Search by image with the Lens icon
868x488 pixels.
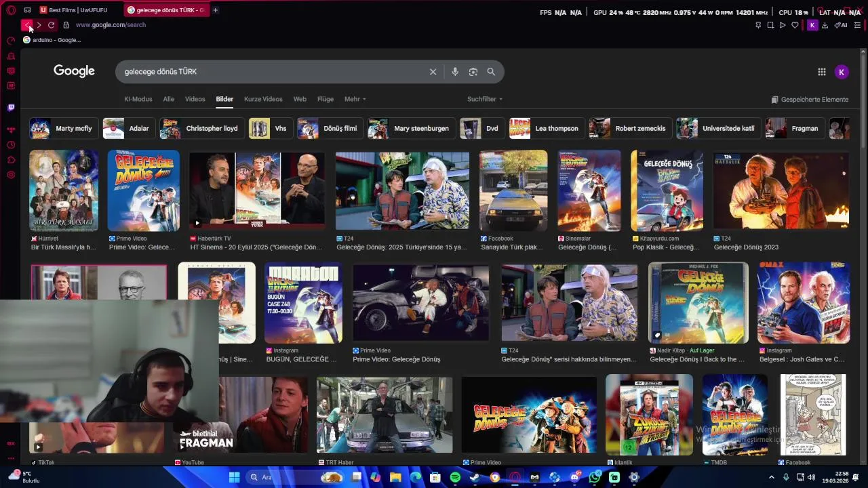[x=473, y=72]
